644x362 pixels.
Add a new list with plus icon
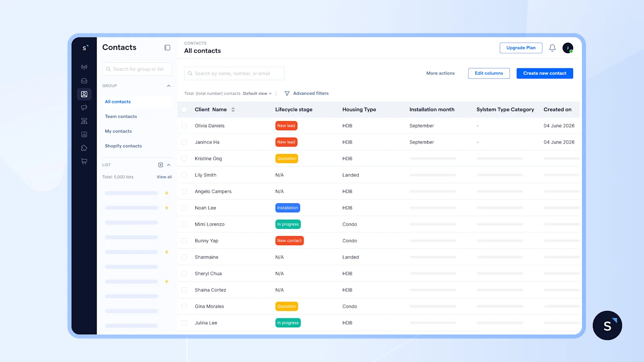tap(161, 165)
